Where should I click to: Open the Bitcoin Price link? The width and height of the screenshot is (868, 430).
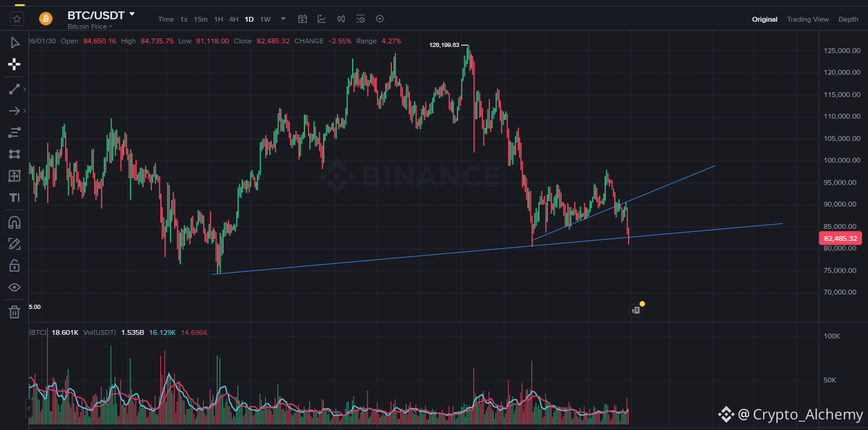coord(89,27)
